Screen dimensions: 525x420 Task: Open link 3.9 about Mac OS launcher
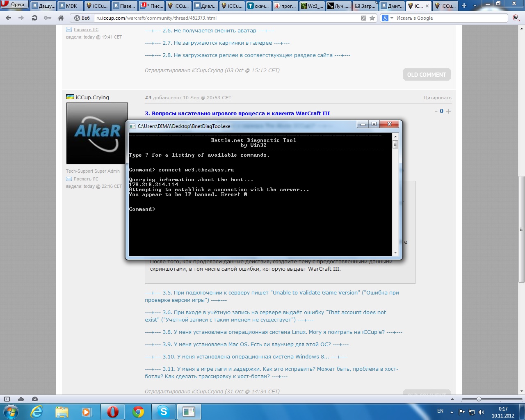[x=247, y=345]
